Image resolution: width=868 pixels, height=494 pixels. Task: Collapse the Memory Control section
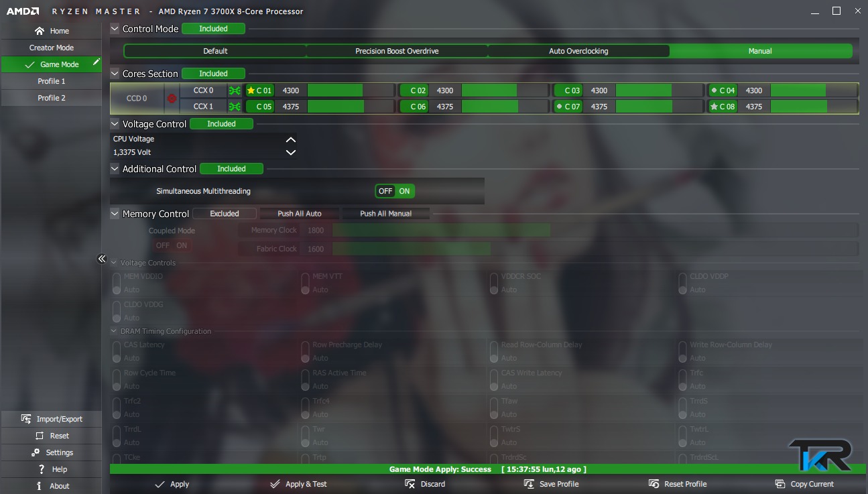click(x=115, y=214)
